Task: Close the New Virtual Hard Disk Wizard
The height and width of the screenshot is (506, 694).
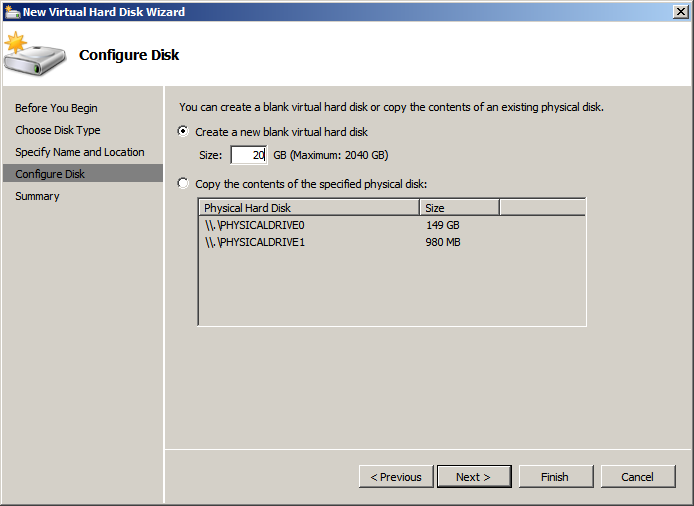Action: click(680, 11)
